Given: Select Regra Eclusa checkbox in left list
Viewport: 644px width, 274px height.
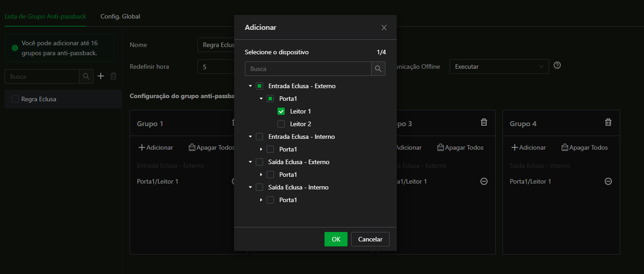Looking at the screenshot, I should coord(15,99).
